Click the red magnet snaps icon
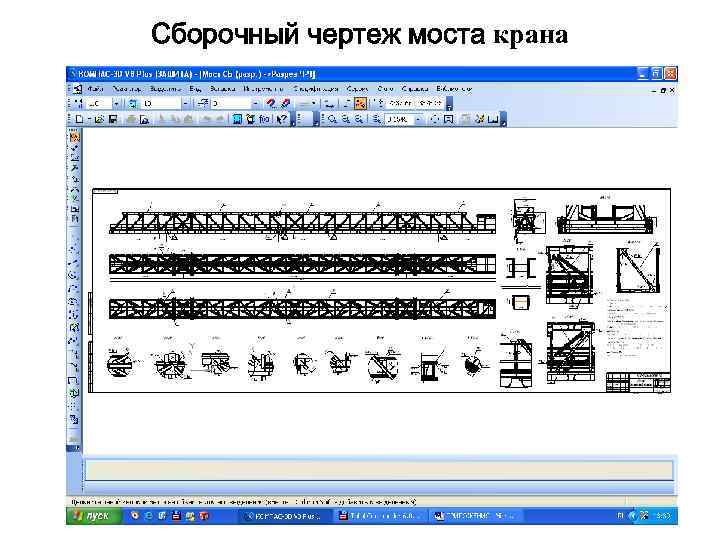The height and width of the screenshot is (540, 720). 271,104
